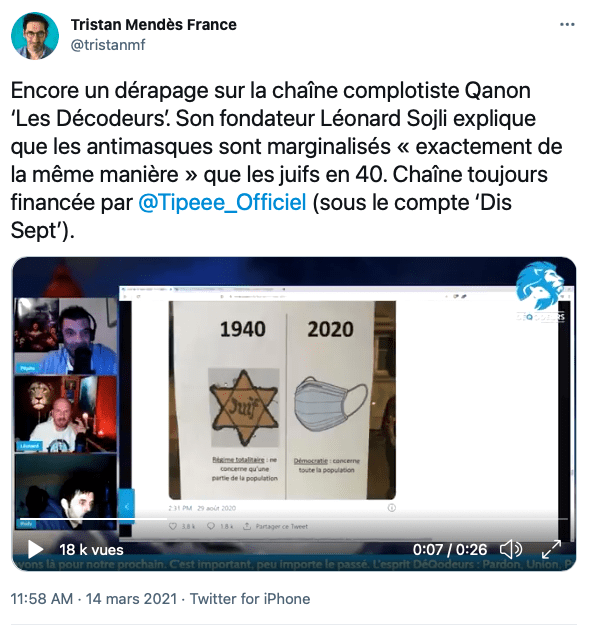Click Tristan Mendès France's profile avatar
The height and width of the screenshot is (627, 589).
pyautogui.click(x=35, y=36)
